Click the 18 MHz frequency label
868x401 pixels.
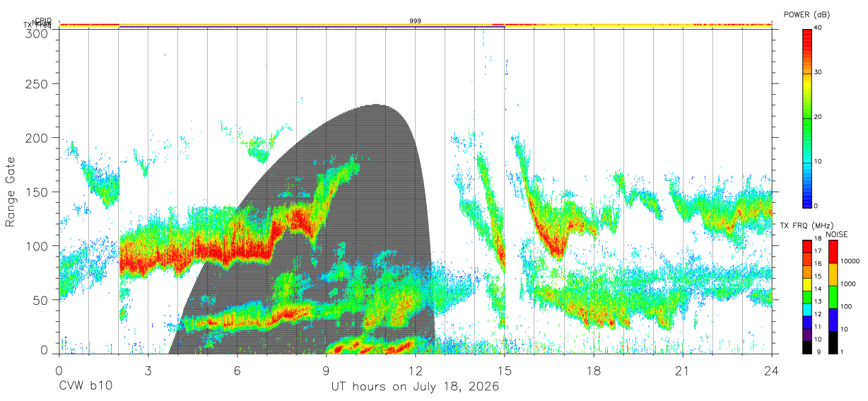point(817,240)
